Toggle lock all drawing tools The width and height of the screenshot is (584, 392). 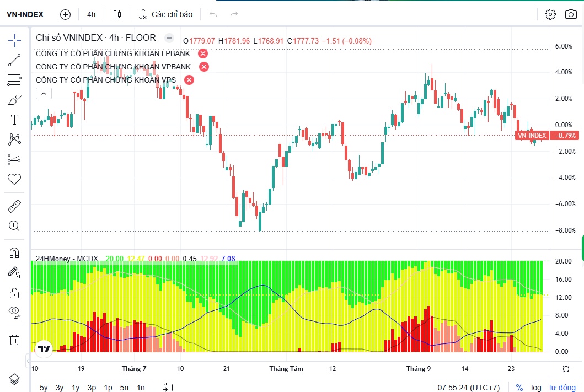(14, 293)
